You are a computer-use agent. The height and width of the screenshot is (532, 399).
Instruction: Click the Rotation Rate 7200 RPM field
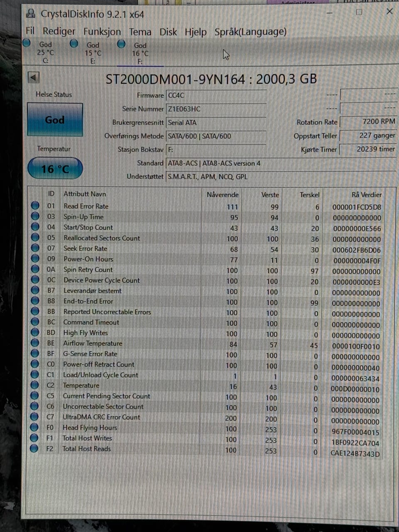(x=368, y=121)
